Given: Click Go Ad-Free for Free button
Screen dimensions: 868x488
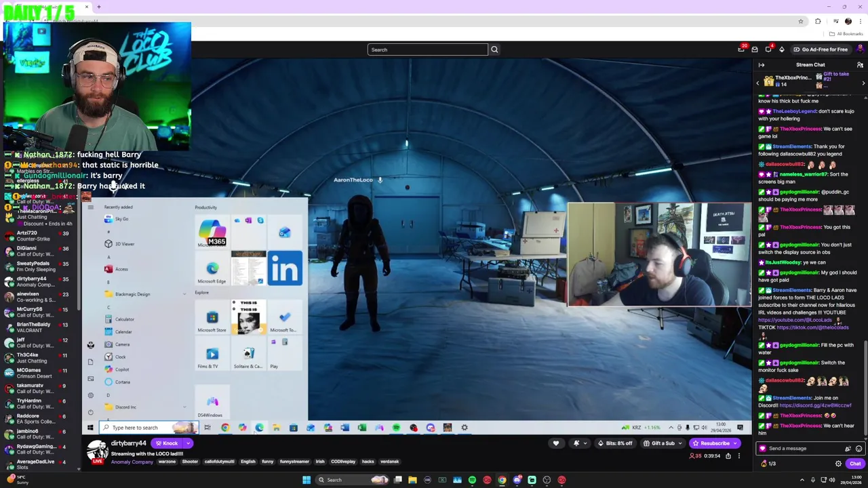Looking at the screenshot, I should [x=820, y=49].
